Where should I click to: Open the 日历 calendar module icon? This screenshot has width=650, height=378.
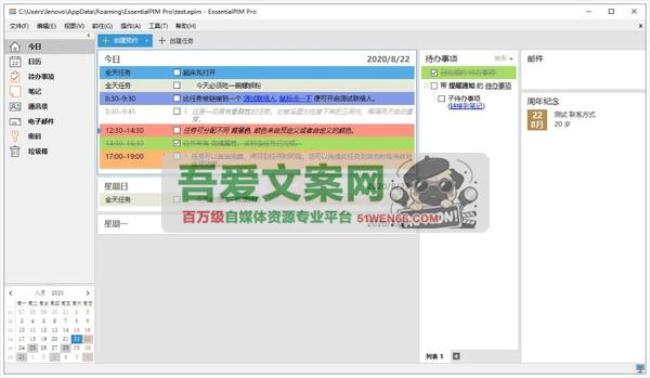[x=15, y=61]
